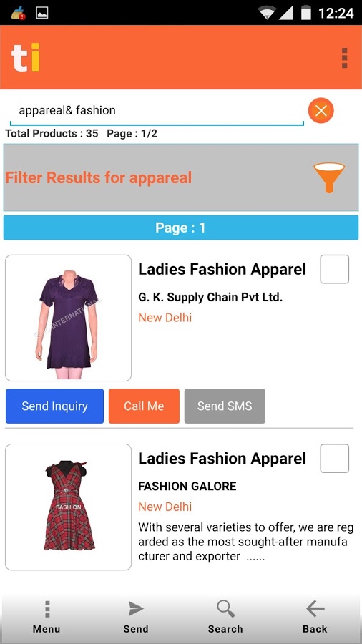Screen dimensions: 362x644
Task: Open the purple dress product thumbnail
Action: (68, 318)
